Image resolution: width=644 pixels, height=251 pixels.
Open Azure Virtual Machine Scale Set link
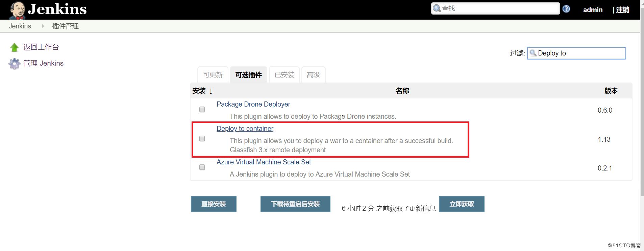[264, 162]
